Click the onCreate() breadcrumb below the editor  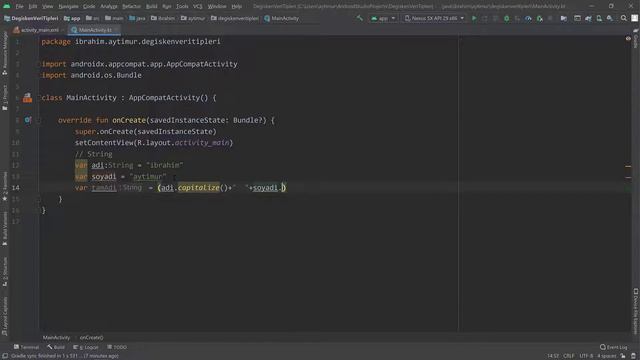coord(91,338)
